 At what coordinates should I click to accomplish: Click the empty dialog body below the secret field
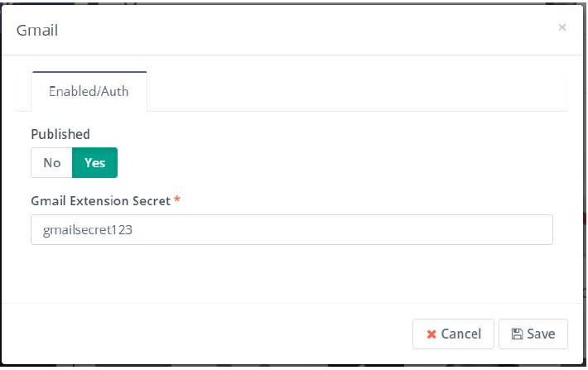coord(290,273)
